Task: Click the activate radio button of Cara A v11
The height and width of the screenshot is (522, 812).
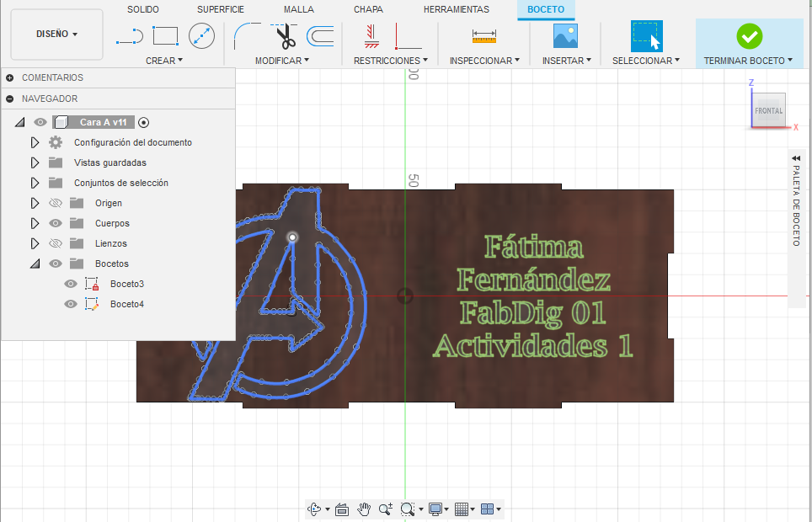Action: pos(144,123)
